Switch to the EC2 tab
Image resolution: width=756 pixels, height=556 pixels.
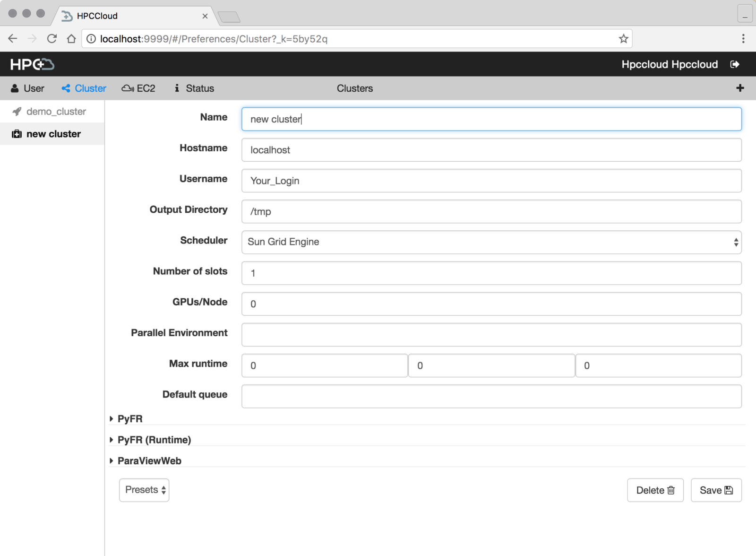[138, 88]
